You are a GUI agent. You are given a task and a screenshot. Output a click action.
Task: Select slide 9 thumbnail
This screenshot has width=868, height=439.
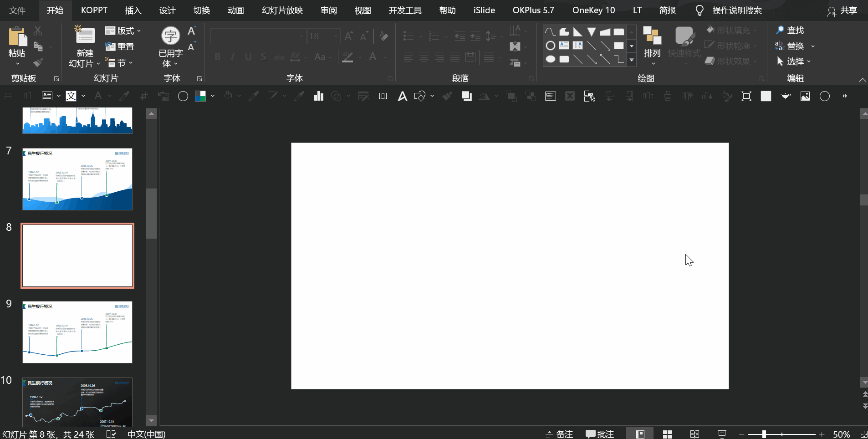click(77, 332)
